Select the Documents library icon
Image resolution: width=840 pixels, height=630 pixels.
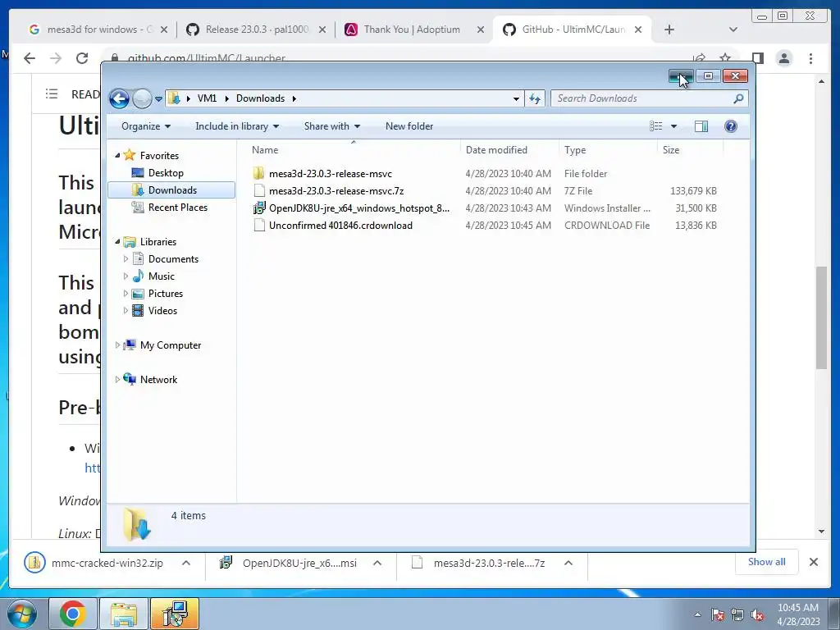[x=138, y=259]
